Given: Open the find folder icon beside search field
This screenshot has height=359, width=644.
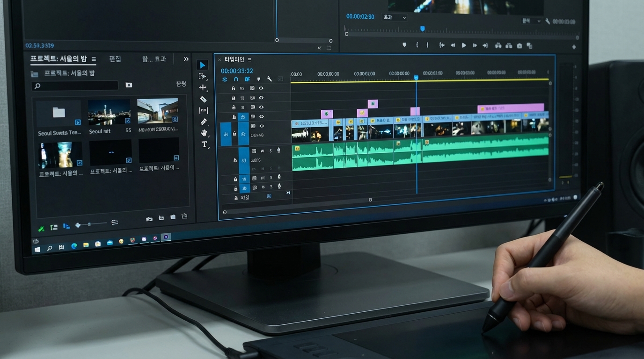Looking at the screenshot, I should (129, 85).
